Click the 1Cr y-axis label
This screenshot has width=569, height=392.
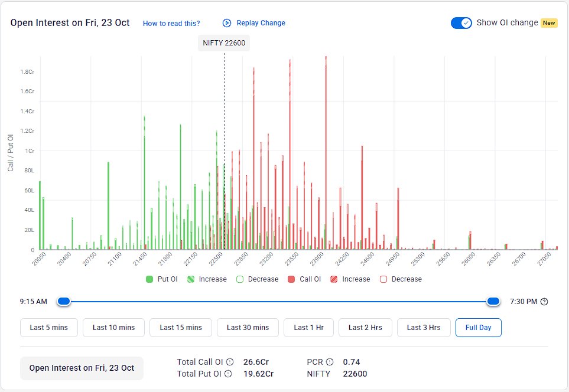coord(30,151)
